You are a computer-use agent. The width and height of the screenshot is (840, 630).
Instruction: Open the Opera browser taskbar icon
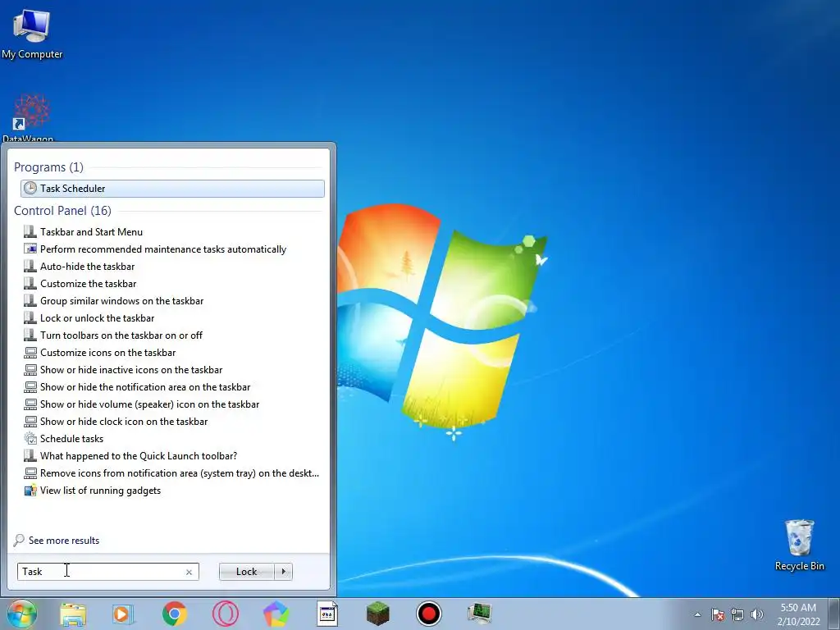[x=225, y=614]
